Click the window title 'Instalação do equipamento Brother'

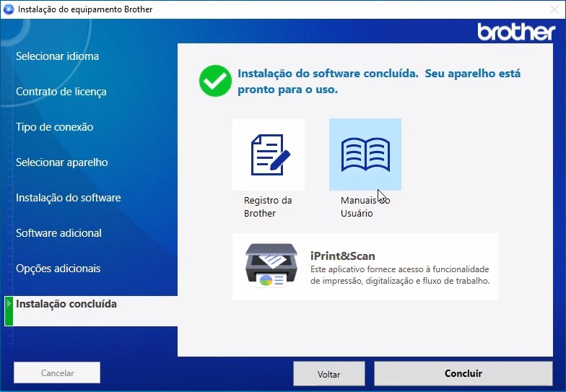click(x=85, y=9)
